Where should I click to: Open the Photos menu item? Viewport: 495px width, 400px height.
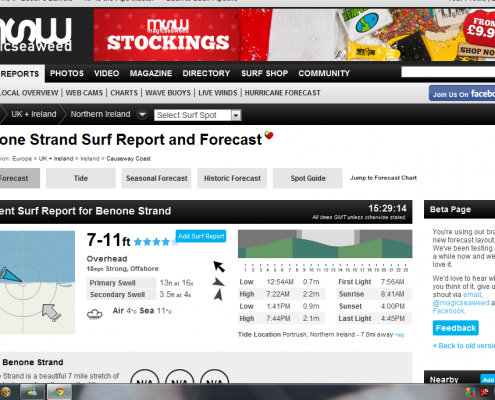(67, 73)
